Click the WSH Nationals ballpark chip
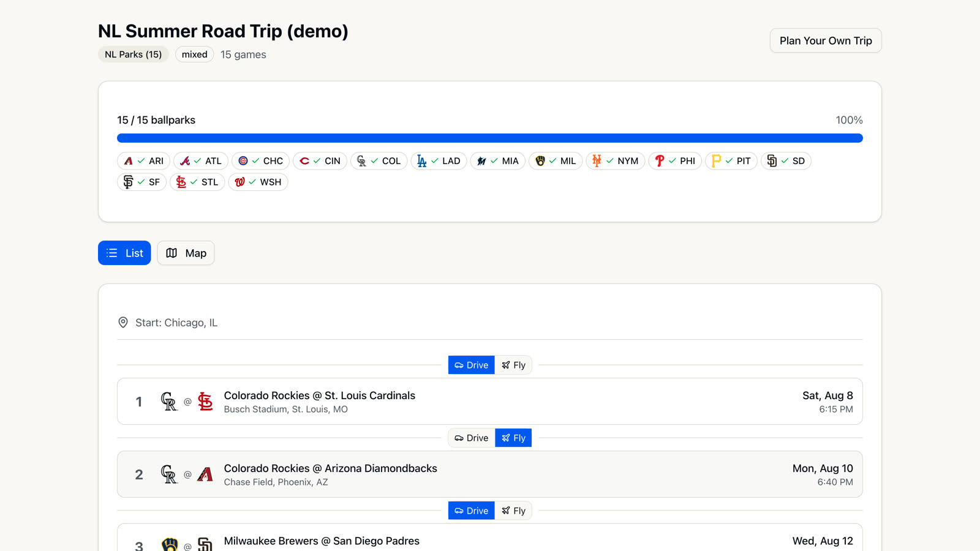This screenshot has width=980, height=551. [x=258, y=182]
